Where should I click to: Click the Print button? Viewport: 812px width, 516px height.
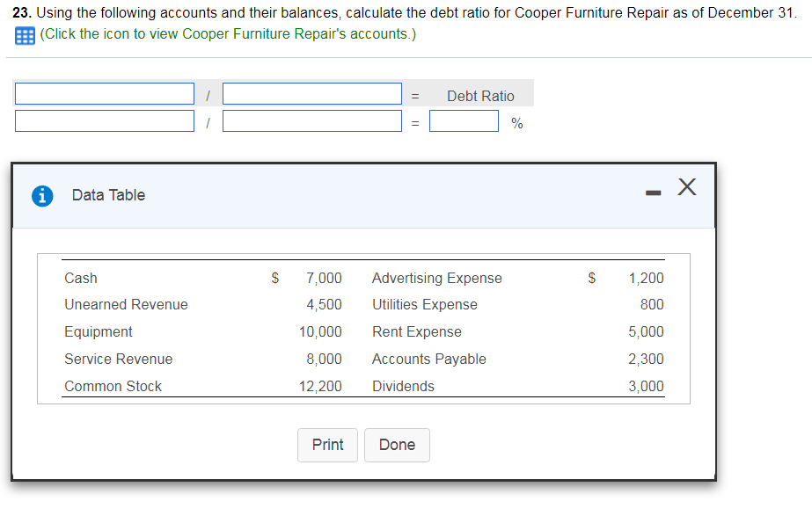327,445
